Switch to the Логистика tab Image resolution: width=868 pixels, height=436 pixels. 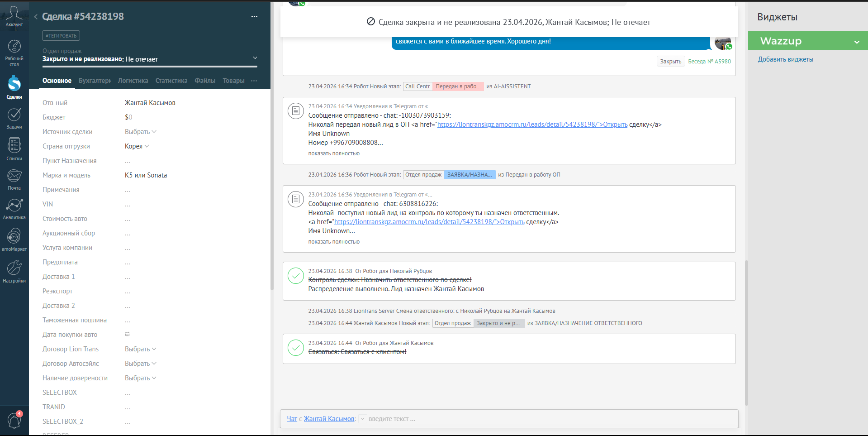pyautogui.click(x=133, y=81)
